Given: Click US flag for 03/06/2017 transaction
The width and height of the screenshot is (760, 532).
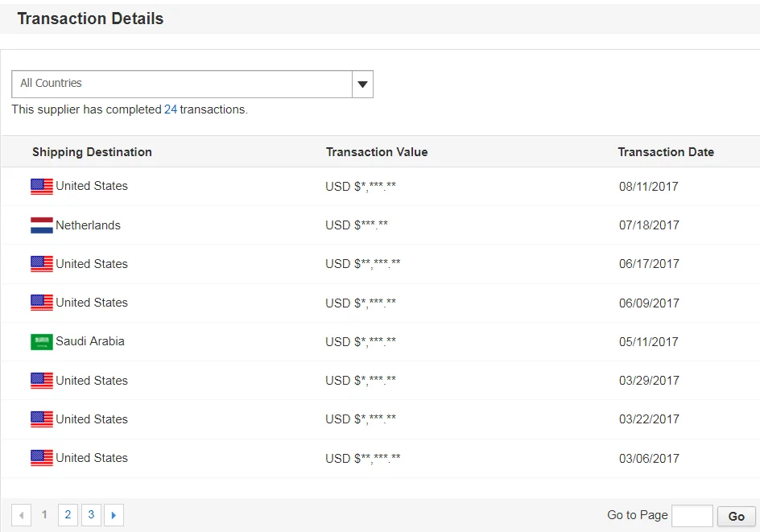Looking at the screenshot, I should point(42,458).
